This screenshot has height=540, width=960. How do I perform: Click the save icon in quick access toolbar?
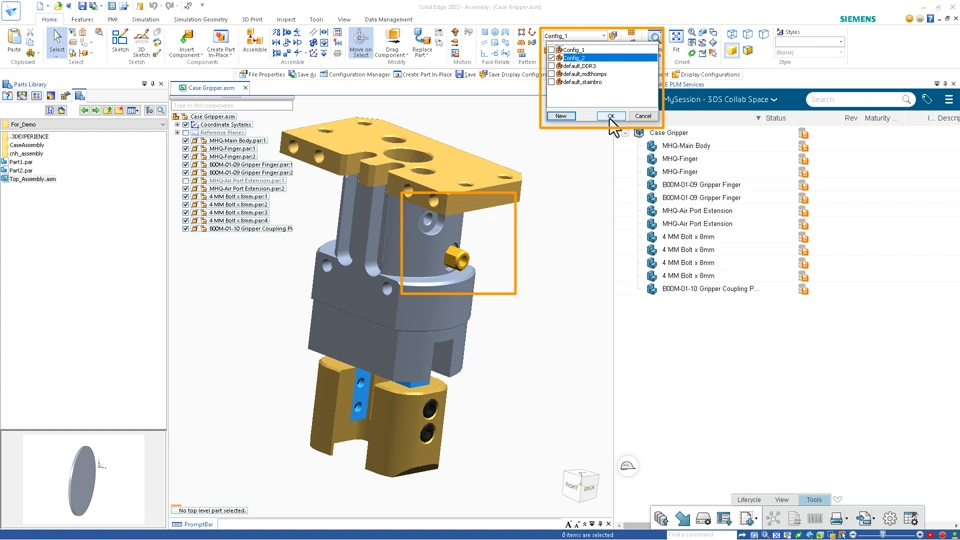click(x=81, y=6)
